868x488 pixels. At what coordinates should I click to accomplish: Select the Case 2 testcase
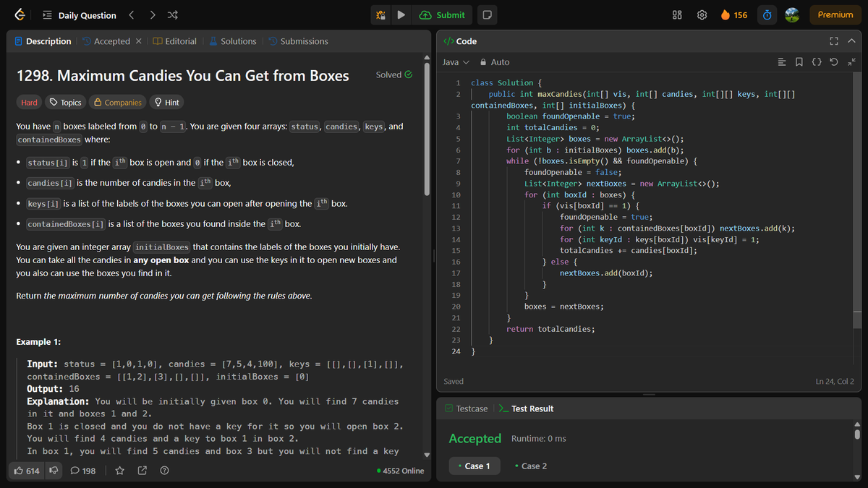pyautogui.click(x=531, y=466)
